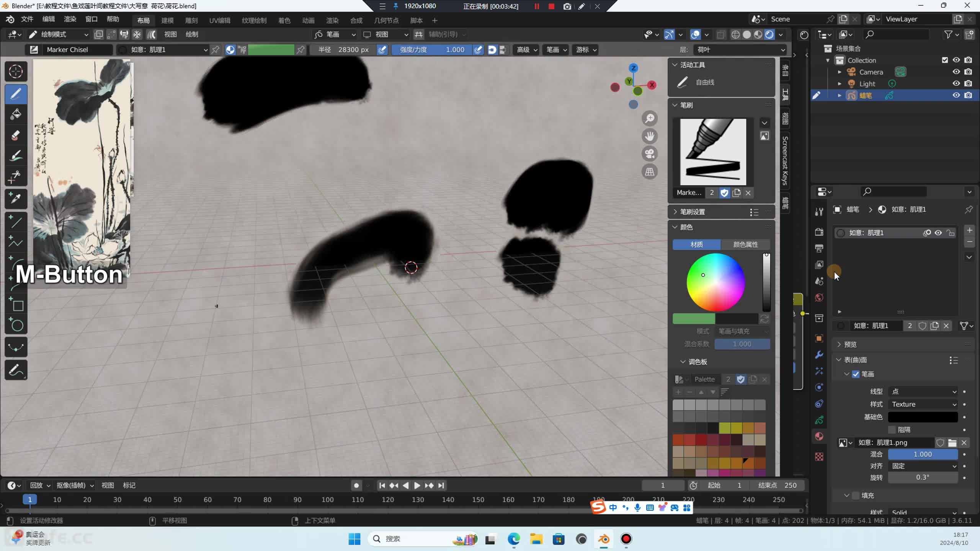This screenshot has width=980, height=551.
Task: Open the 线型 点 dropdown
Action: click(x=923, y=391)
